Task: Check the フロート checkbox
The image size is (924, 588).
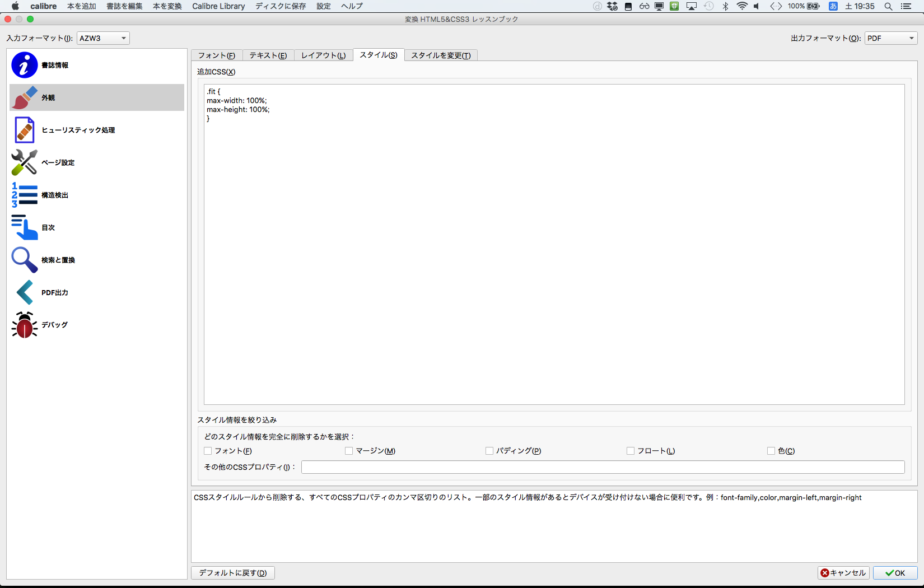Action: click(631, 451)
